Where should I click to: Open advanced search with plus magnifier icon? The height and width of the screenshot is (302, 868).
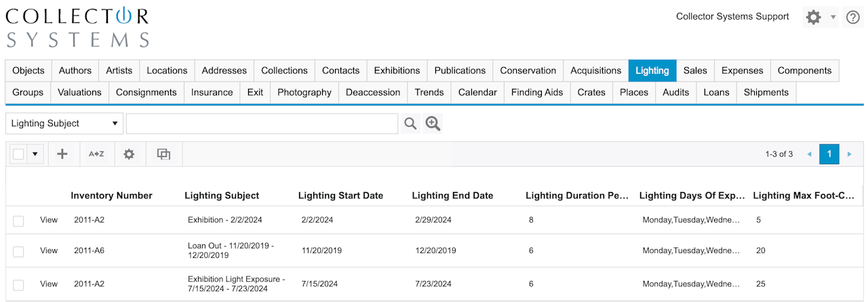click(x=433, y=124)
